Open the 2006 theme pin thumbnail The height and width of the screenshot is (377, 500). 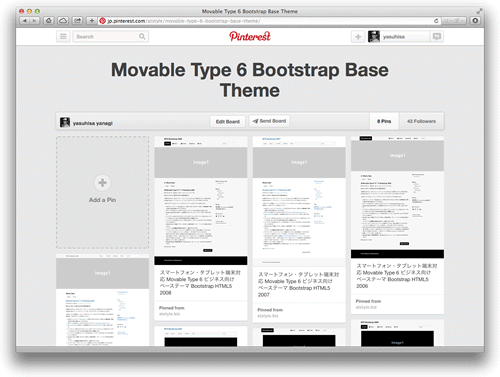[397, 197]
